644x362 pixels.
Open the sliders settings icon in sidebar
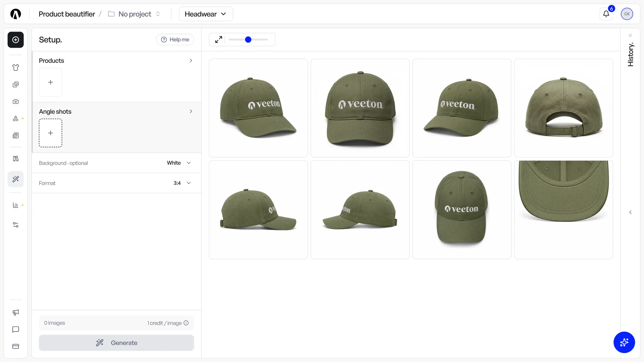[16, 225]
